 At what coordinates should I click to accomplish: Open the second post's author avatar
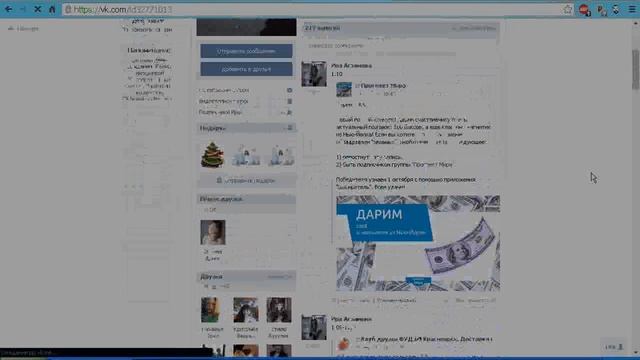pos(314,327)
